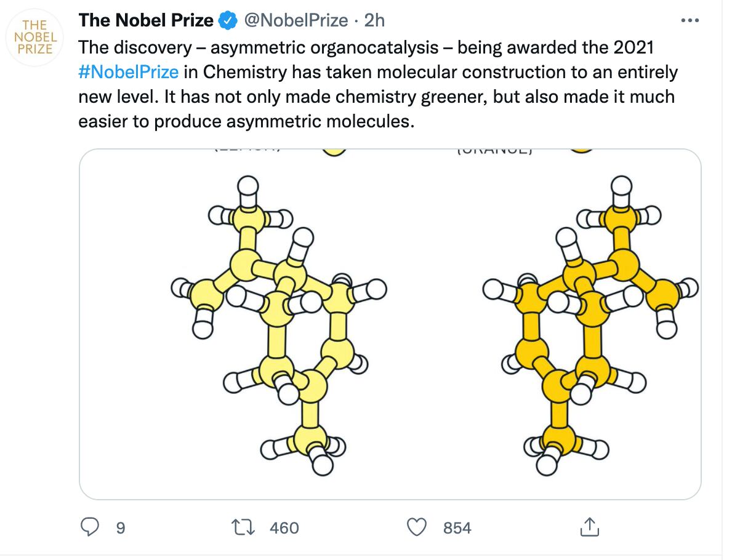Open the share tweet icon
740x560 pixels.
(589, 527)
